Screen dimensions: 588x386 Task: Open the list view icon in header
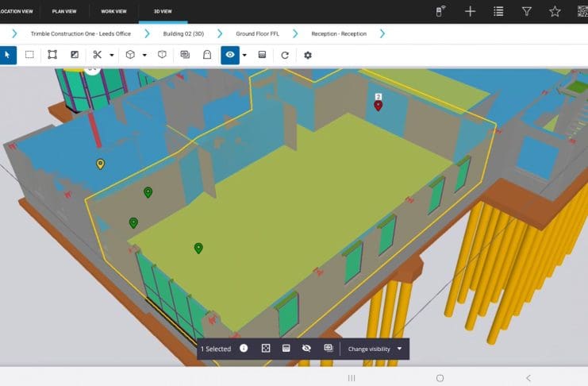tap(498, 11)
